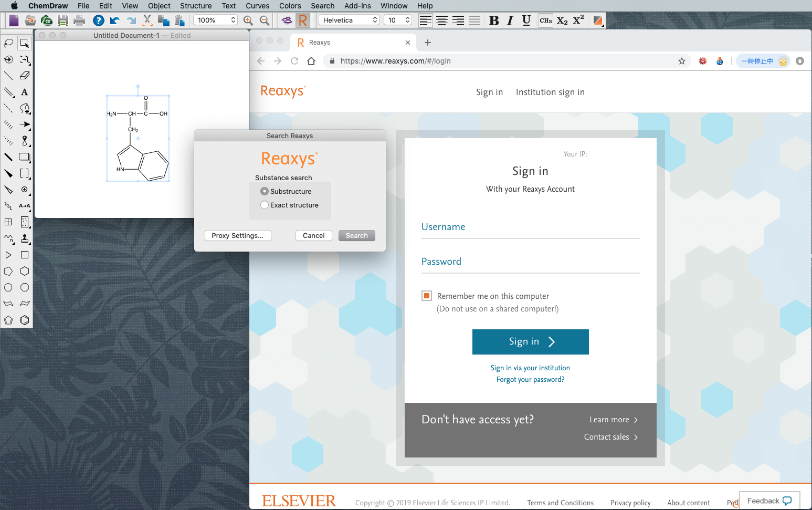This screenshot has height=510, width=812.
Task: Open the Apple menu
Action: (14, 6)
